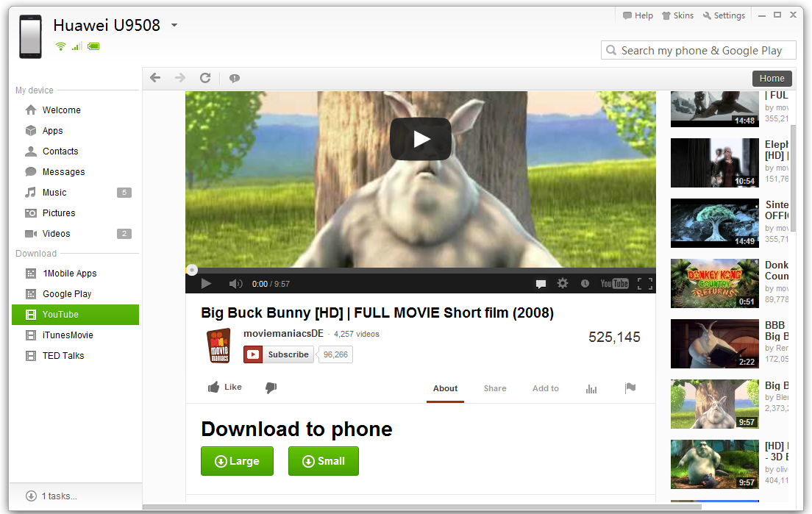Open Settings in the top bar
This screenshot has width=812, height=514.
pos(724,15)
